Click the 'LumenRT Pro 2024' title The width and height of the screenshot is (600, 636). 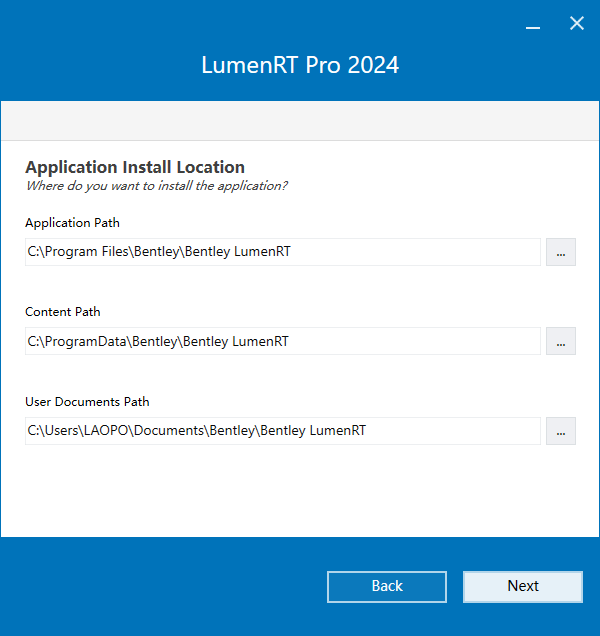pos(300,65)
